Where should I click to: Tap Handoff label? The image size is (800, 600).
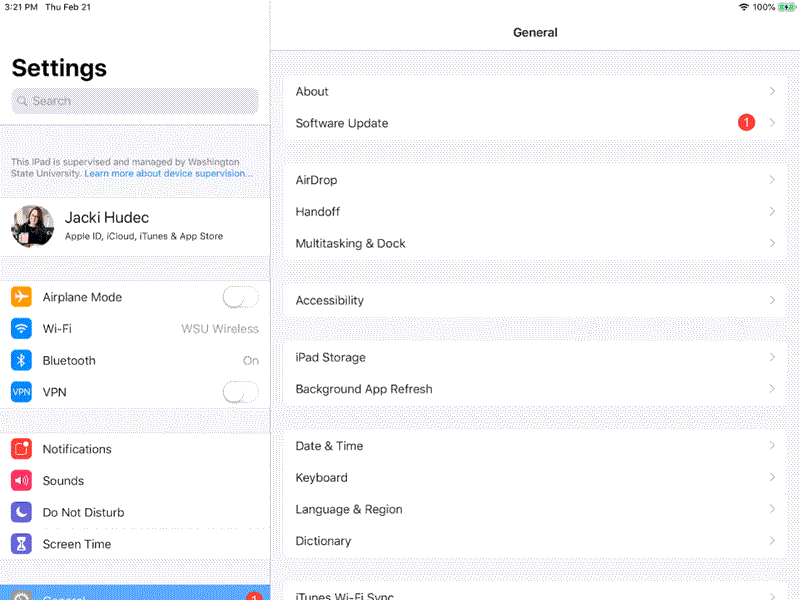click(x=317, y=212)
